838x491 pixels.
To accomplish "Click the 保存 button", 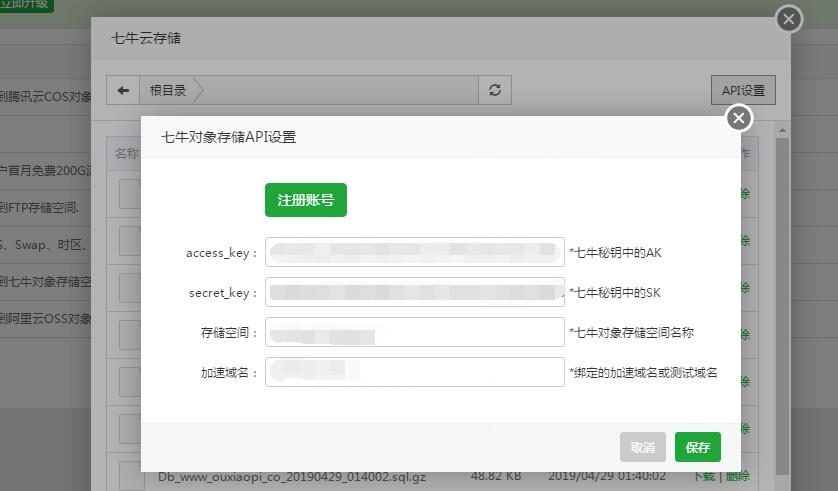I will [x=697, y=447].
